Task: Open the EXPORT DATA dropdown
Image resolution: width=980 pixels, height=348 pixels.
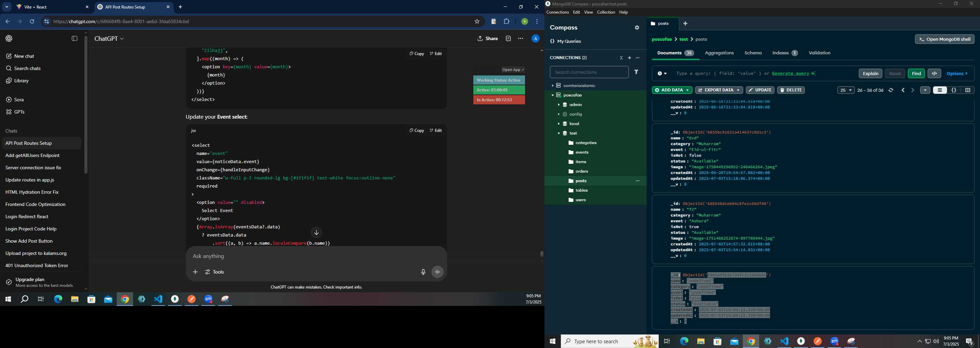Action: pyautogui.click(x=719, y=90)
